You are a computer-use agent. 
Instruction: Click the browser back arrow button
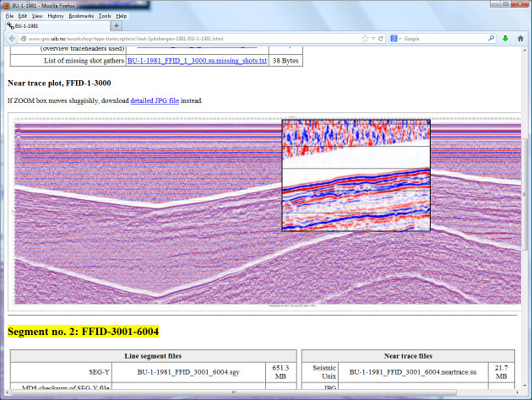point(11,39)
